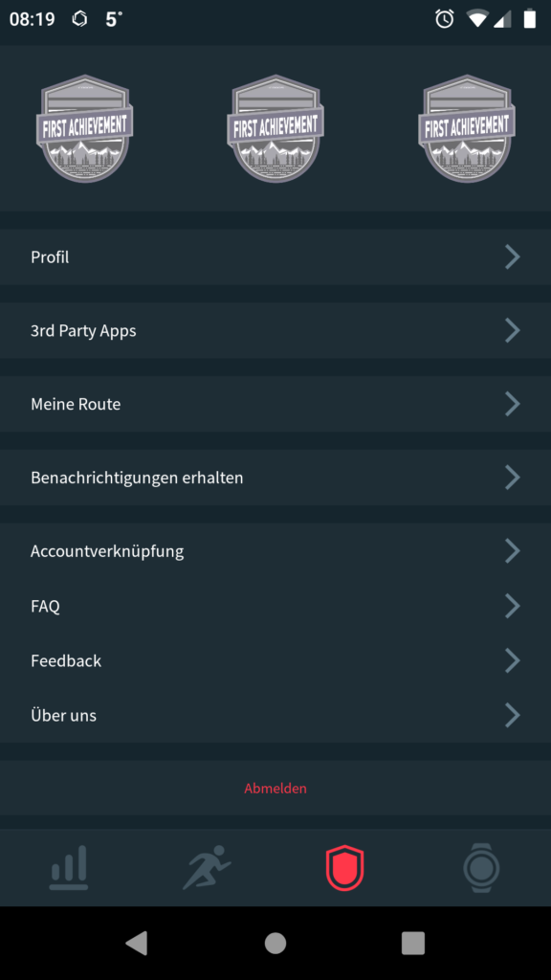Open the Feedback entry
This screenshot has width=551, height=980.
pos(275,660)
